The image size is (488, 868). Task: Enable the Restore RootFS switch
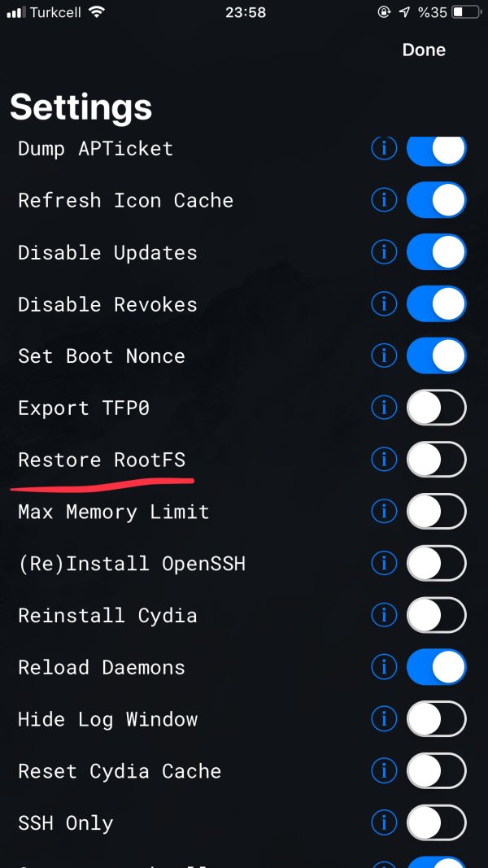click(x=436, y=460)
